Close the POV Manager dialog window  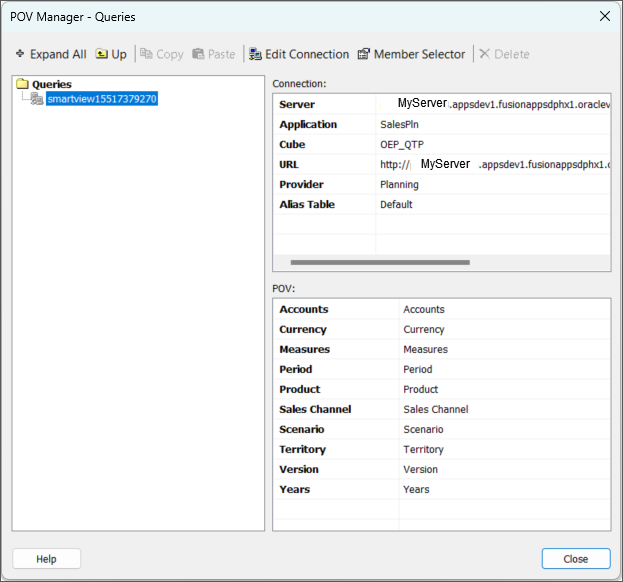click(605, 16)
